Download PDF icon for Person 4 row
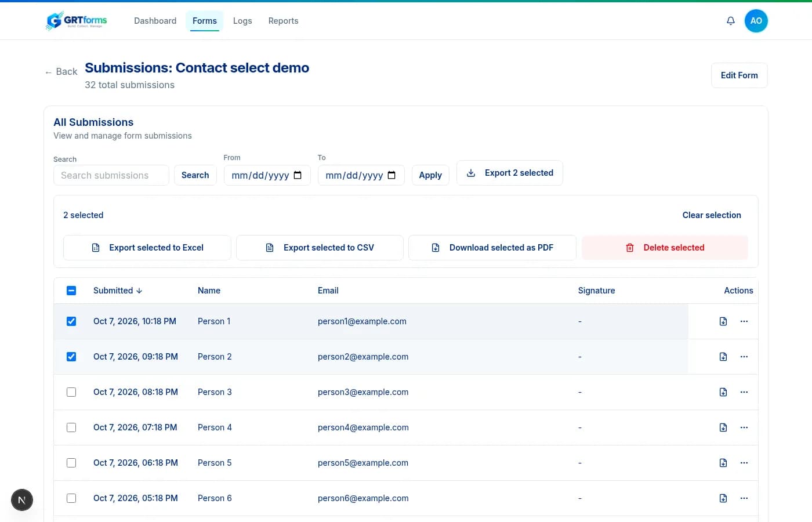 pyautogui.click(x=723, y=427)
